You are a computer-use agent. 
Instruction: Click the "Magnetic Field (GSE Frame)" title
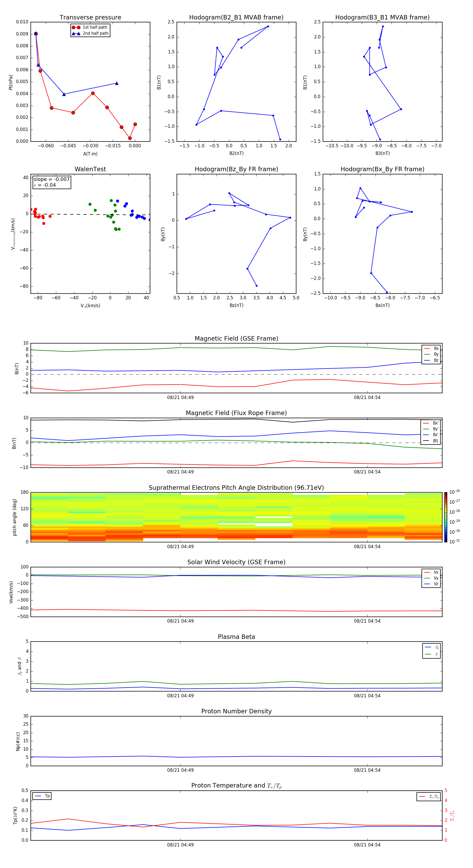pyautogui.click(x=236, y=338)
